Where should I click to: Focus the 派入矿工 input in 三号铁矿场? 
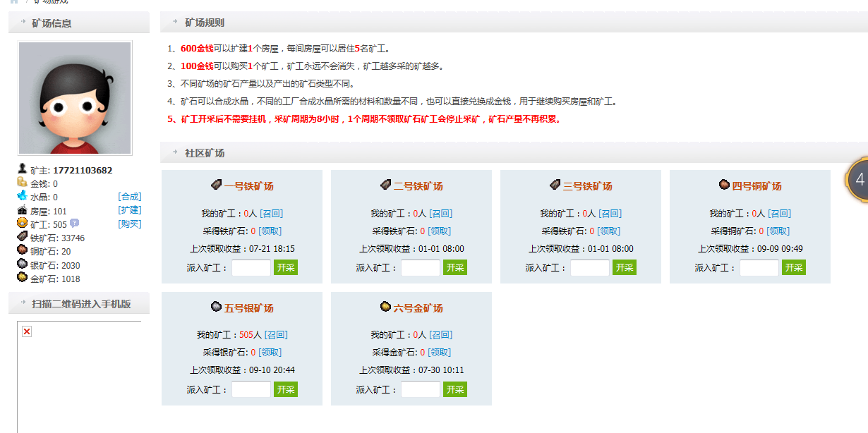click(589, 268)
